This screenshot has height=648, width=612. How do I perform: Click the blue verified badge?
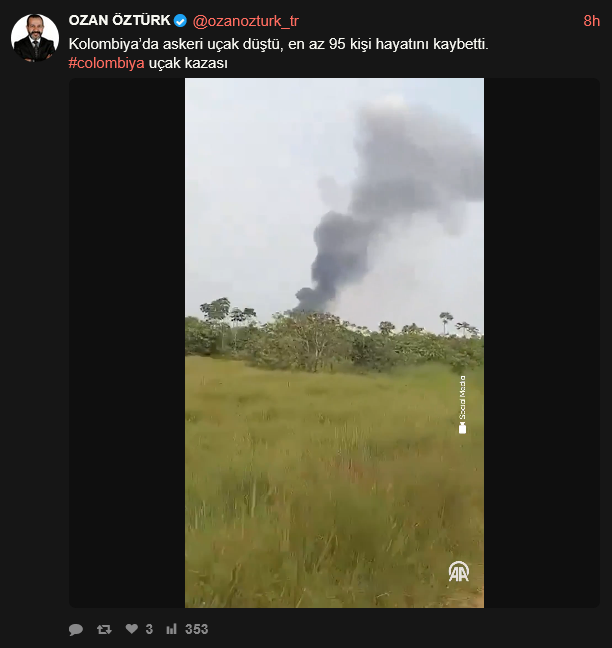[x=180, y=21]
